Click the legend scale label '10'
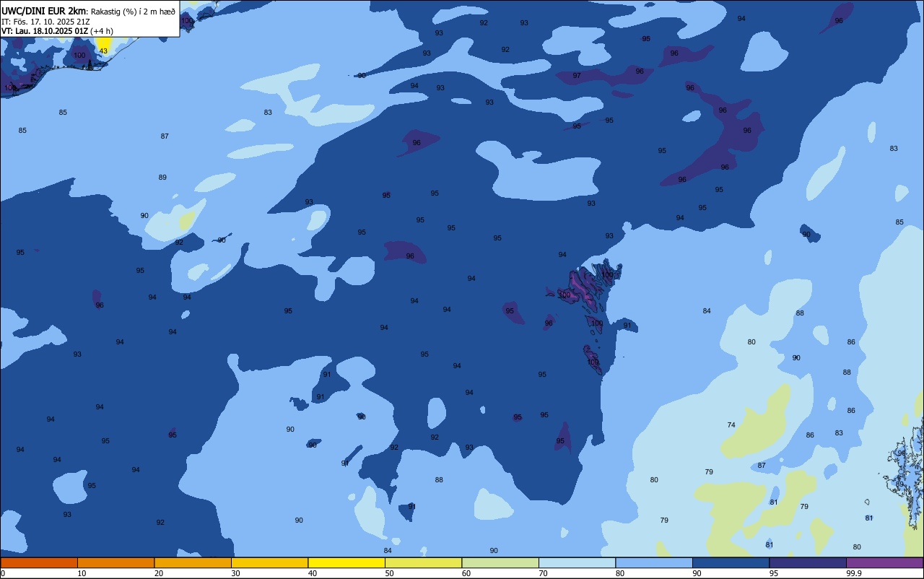Screen dimensions: 924x579 [82, 573]
